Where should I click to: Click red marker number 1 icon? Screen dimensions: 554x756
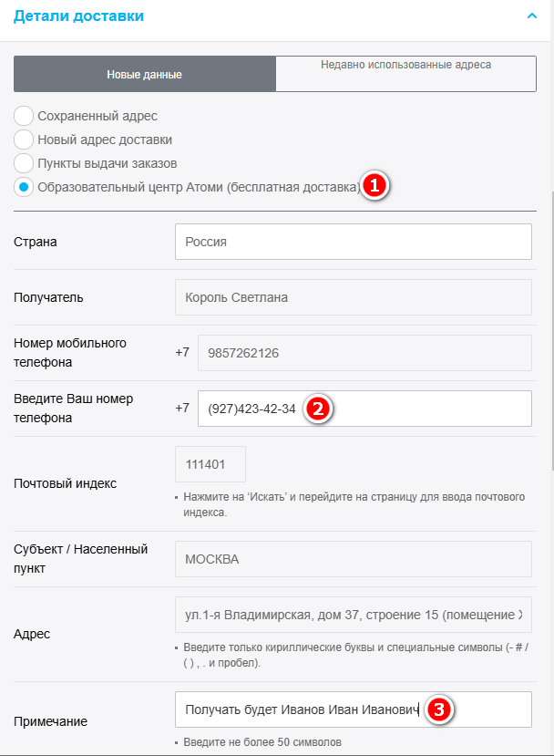point(375,185)
